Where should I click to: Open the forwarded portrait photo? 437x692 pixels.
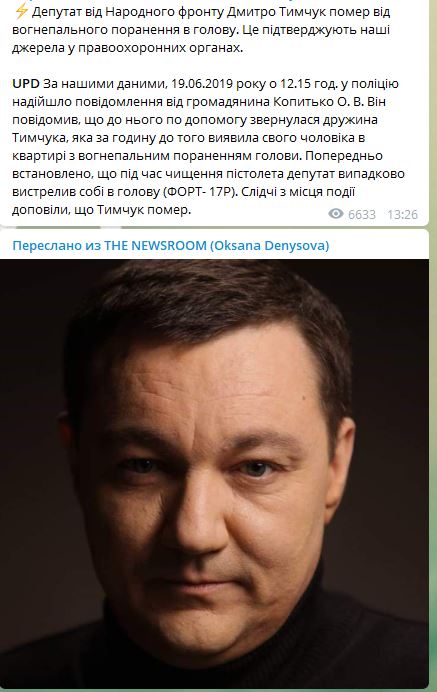[214, 472]
